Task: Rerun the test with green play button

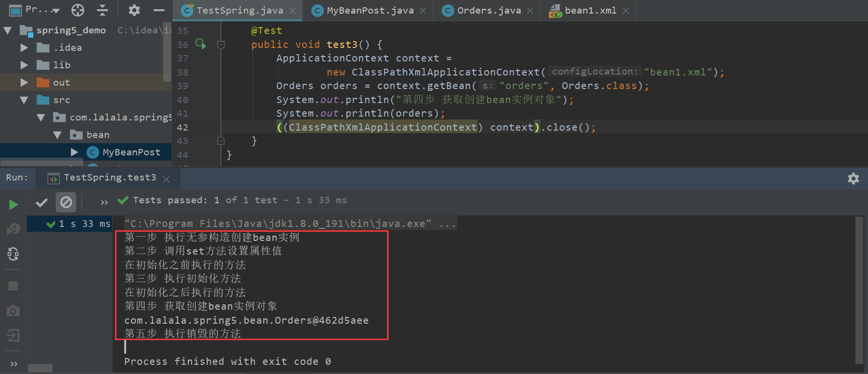Action: click(x=14, y=205)
